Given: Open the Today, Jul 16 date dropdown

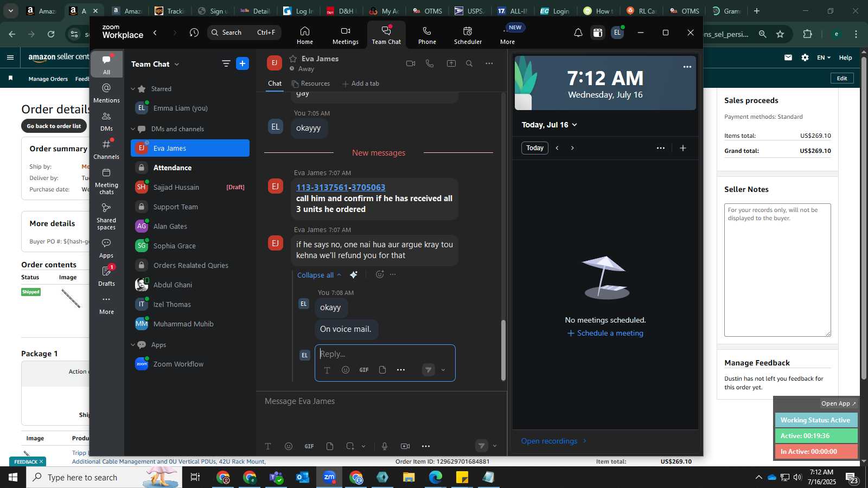Looking at the screenshot, I should point(550,125).
